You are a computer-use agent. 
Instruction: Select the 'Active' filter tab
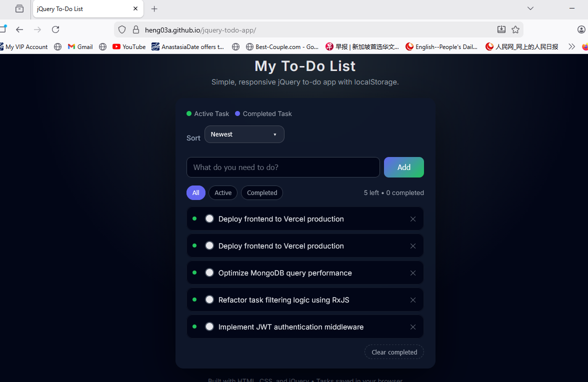[x=222, y=192]
